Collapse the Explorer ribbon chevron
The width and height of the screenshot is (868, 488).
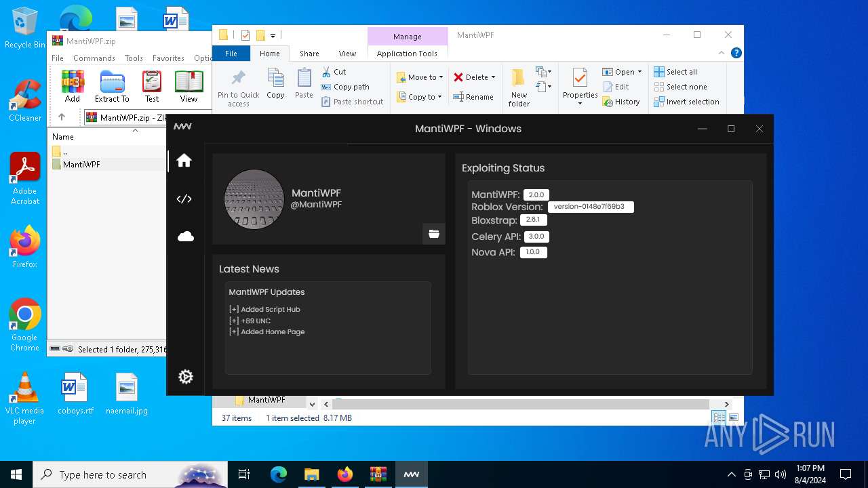click(x=722, y=53)
